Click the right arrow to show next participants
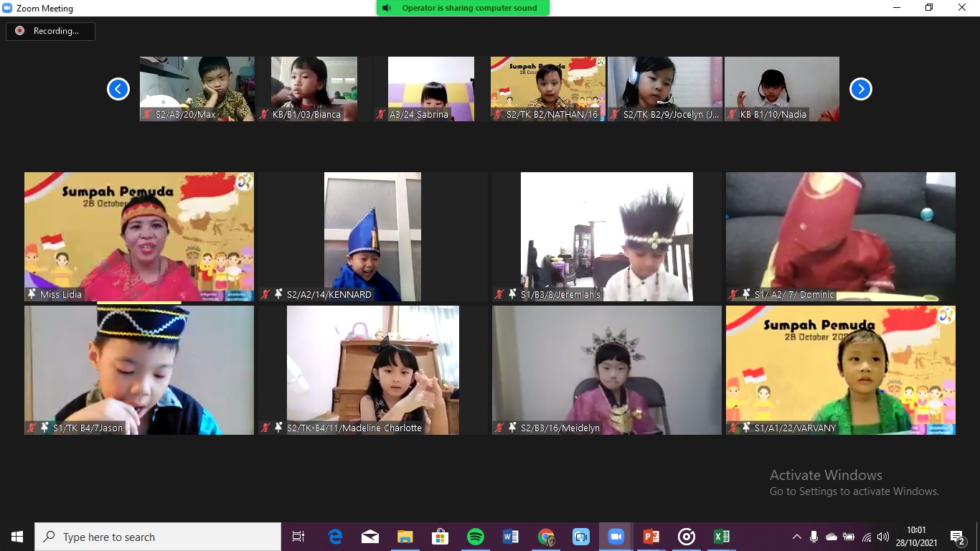 (860, 89)
